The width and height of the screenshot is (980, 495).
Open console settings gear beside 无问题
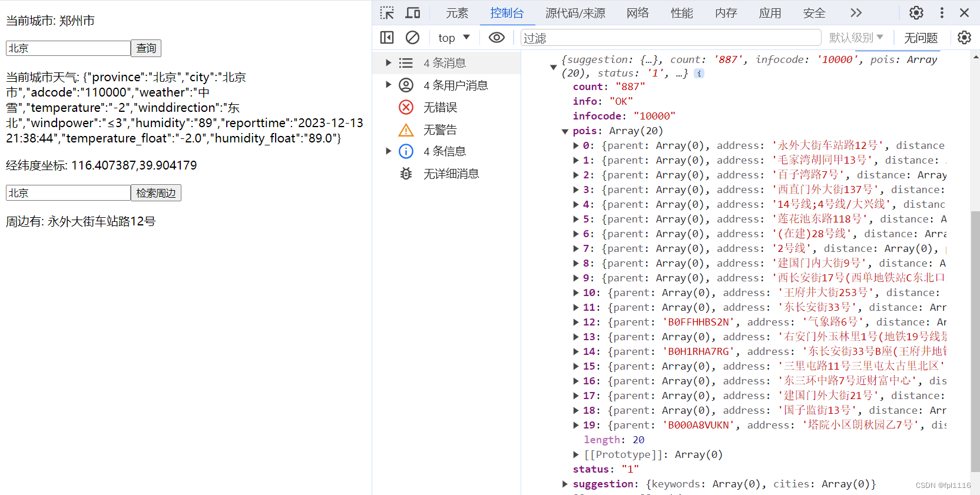[x=964, y=38]
